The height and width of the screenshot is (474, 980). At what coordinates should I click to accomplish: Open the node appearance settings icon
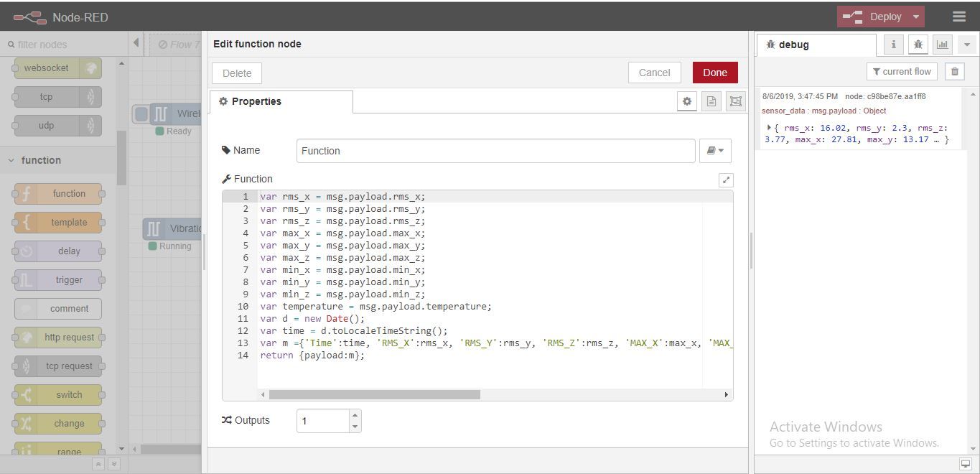[735, 101]
